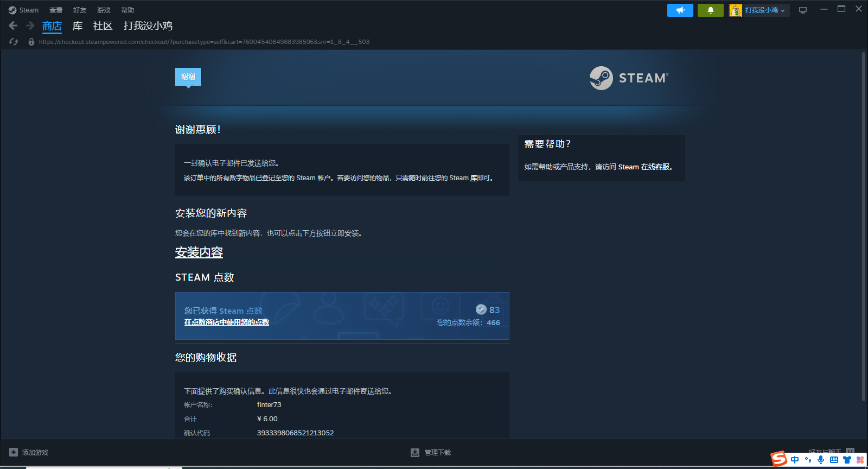Click the 合计 label in the receipt

pos(190,419)
